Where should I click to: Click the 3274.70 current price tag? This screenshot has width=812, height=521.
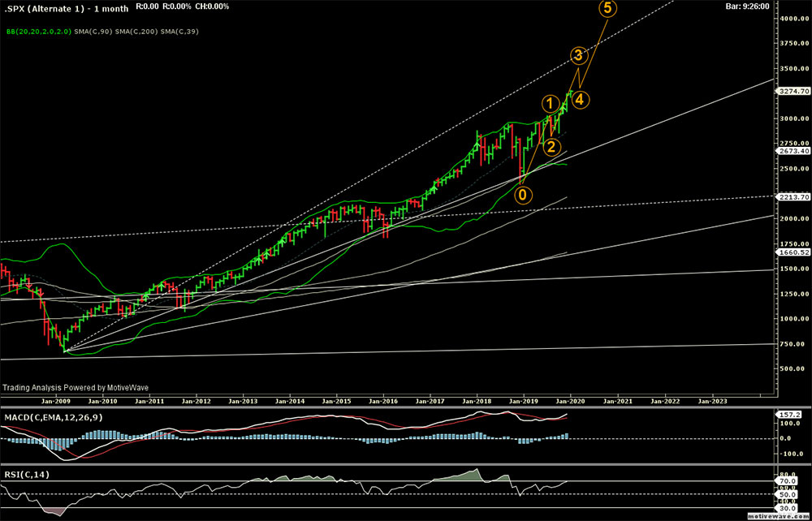793,92
